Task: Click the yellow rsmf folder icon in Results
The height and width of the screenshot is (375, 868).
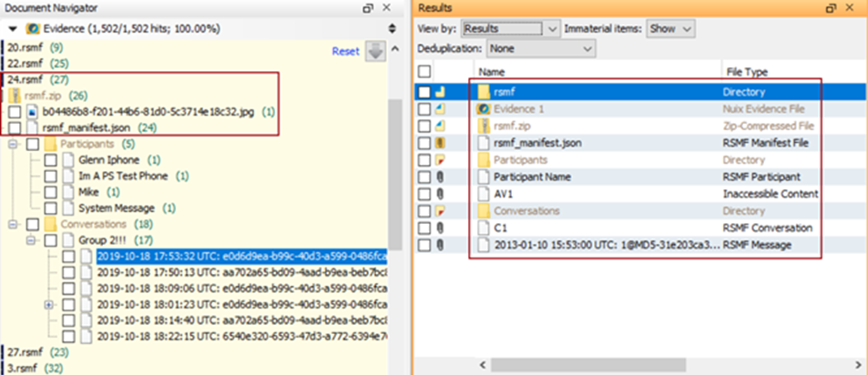Action: tap(485, 92)
